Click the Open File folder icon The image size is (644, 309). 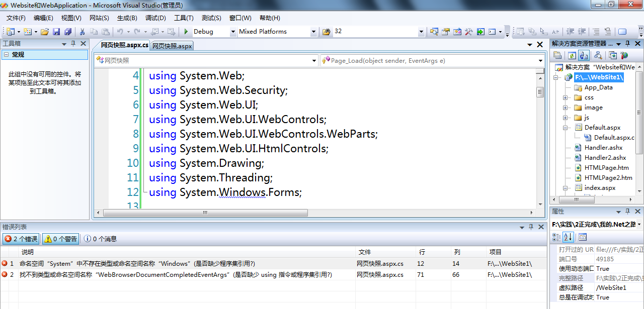coord(45,32)
